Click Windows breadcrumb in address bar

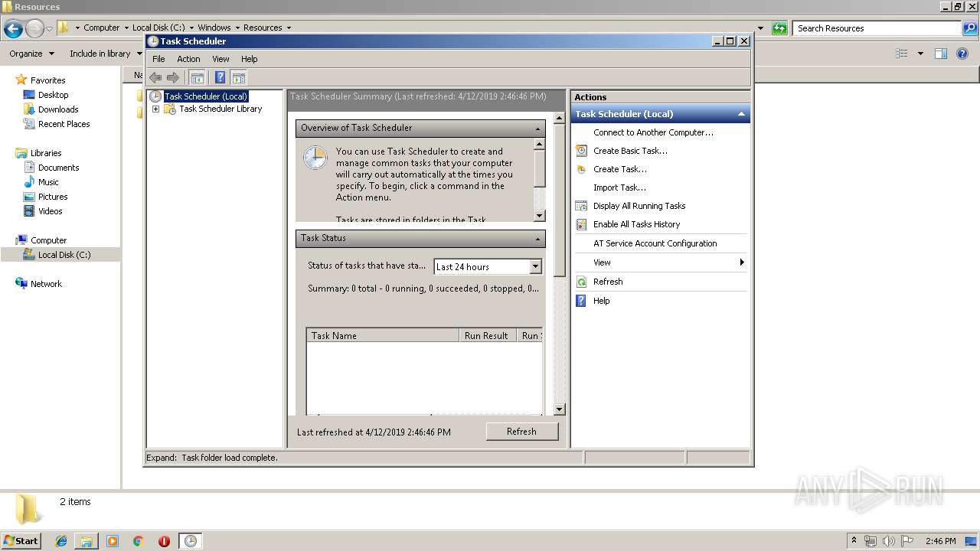(214, 28)
